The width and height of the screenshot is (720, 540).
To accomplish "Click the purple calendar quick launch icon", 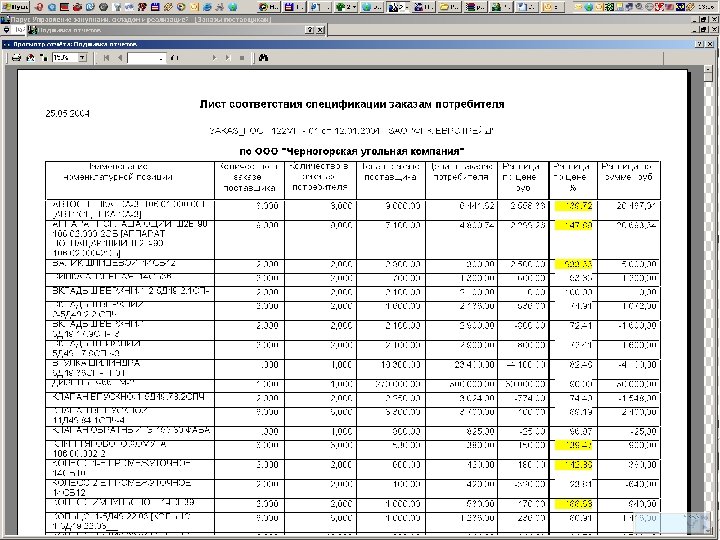I will click(155, 7).
